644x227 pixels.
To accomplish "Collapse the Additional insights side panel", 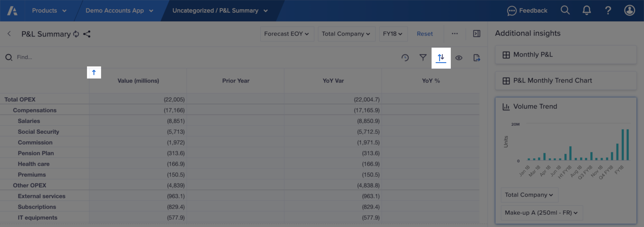I will pyautogui.click(x=477, y=34).
